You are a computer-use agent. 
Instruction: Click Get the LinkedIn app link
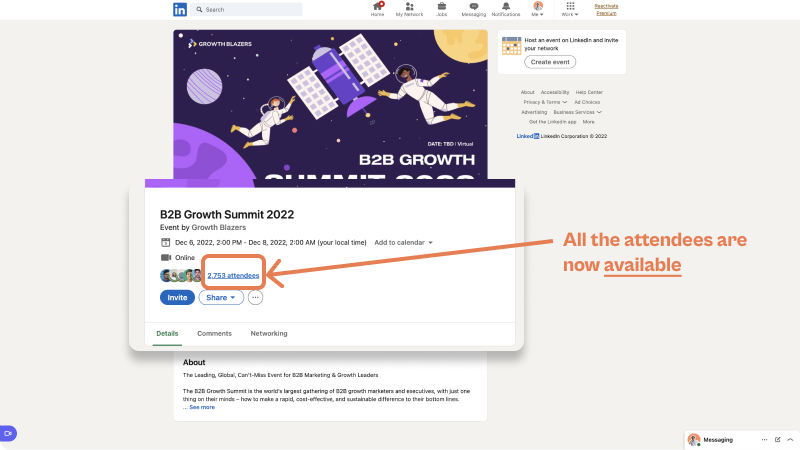tap(553, 122)
